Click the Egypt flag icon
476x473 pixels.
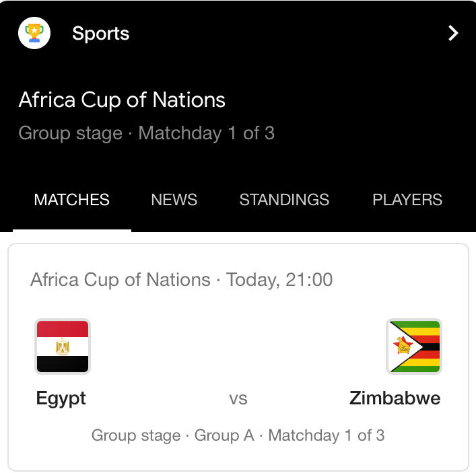pos(62,346)
